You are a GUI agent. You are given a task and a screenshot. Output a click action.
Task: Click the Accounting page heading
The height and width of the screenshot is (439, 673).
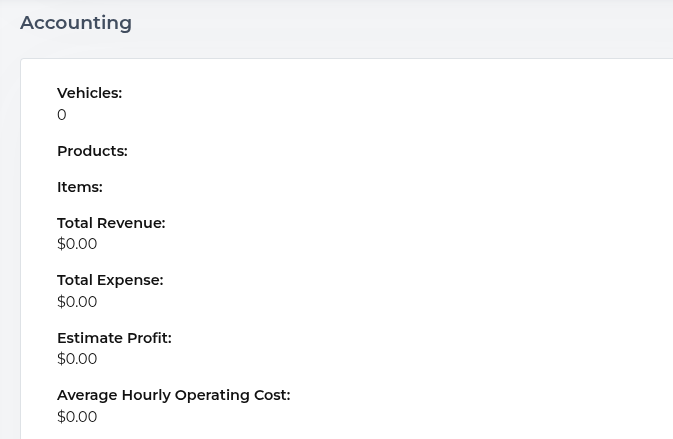(76, 23)
